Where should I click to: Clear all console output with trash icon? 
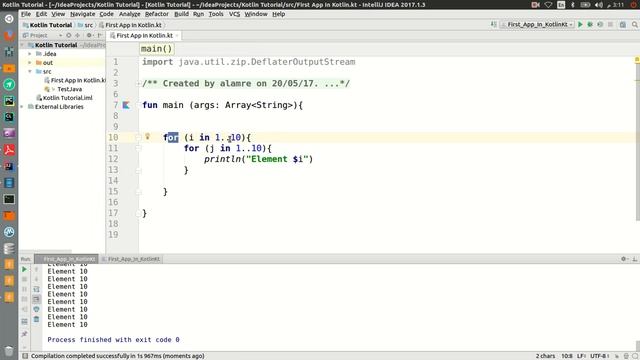click(x=36, y=319)
